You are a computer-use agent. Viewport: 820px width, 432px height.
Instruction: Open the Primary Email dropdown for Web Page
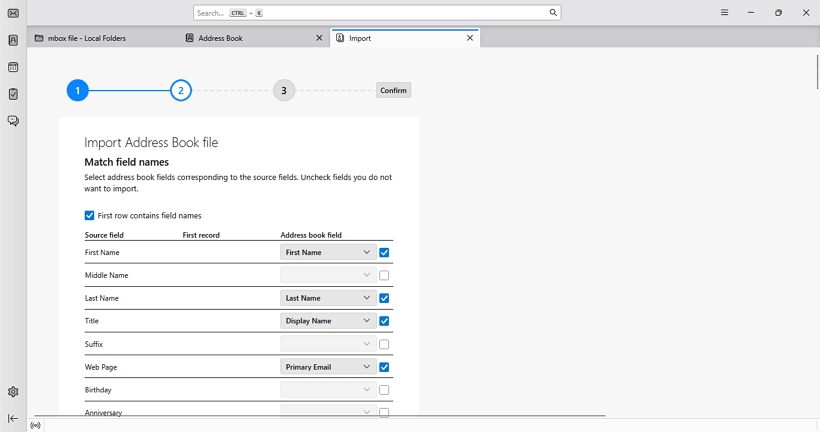coord(328,367)
